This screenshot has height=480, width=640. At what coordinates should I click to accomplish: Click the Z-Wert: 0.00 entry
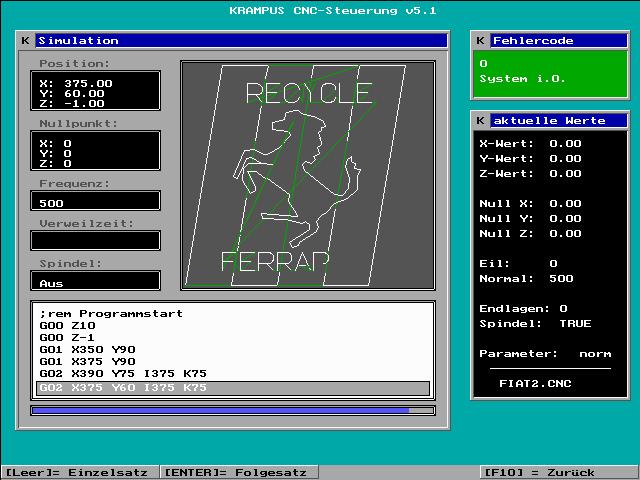coord(530,174)
